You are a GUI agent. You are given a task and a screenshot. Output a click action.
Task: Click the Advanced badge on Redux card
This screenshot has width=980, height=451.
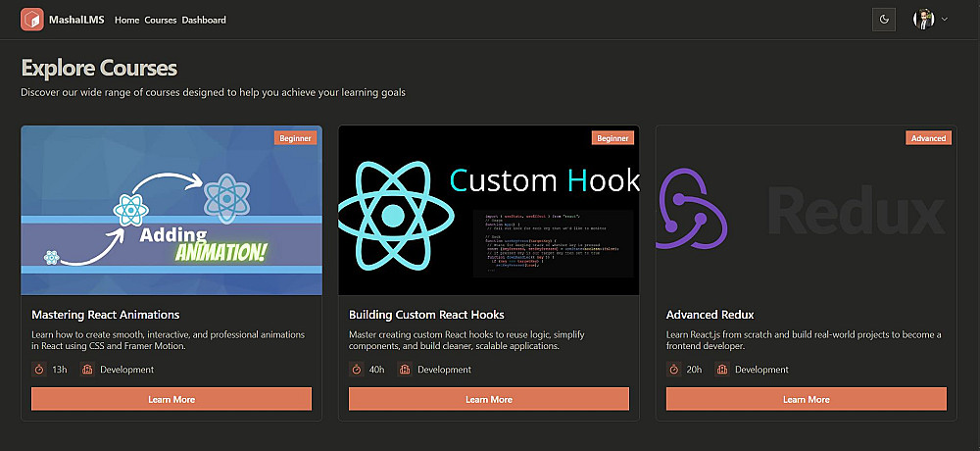928,138
